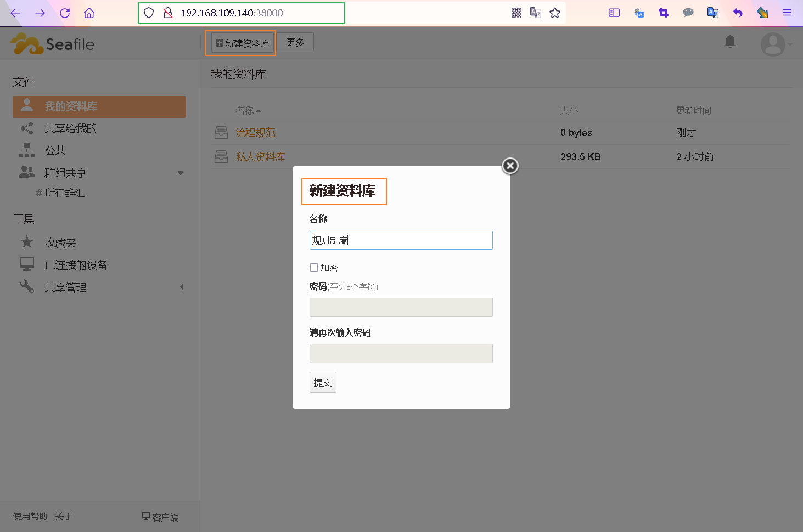Close the 新建资料库 dialog with X
The width and height of the screenshot is (803, 532).
click(x=510, y=166)
